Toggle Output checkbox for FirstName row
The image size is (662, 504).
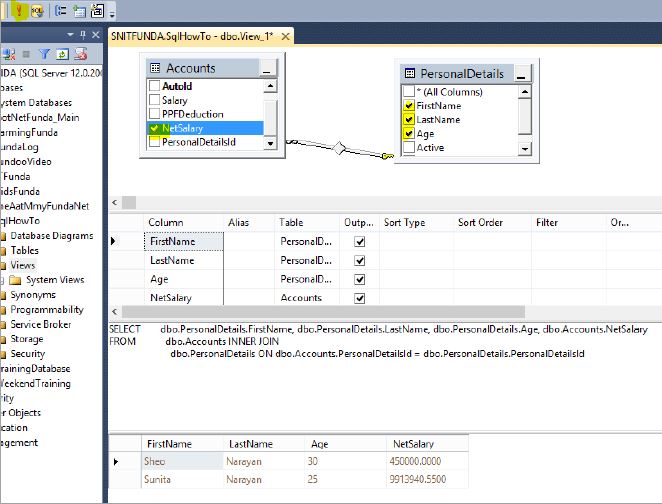click(x=360, y=241)
